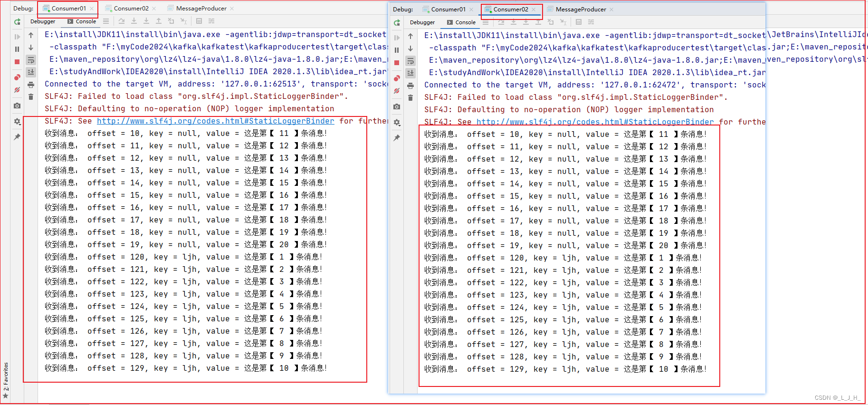
Task: Clear all output in left console
Action: (x=31, y=97)
